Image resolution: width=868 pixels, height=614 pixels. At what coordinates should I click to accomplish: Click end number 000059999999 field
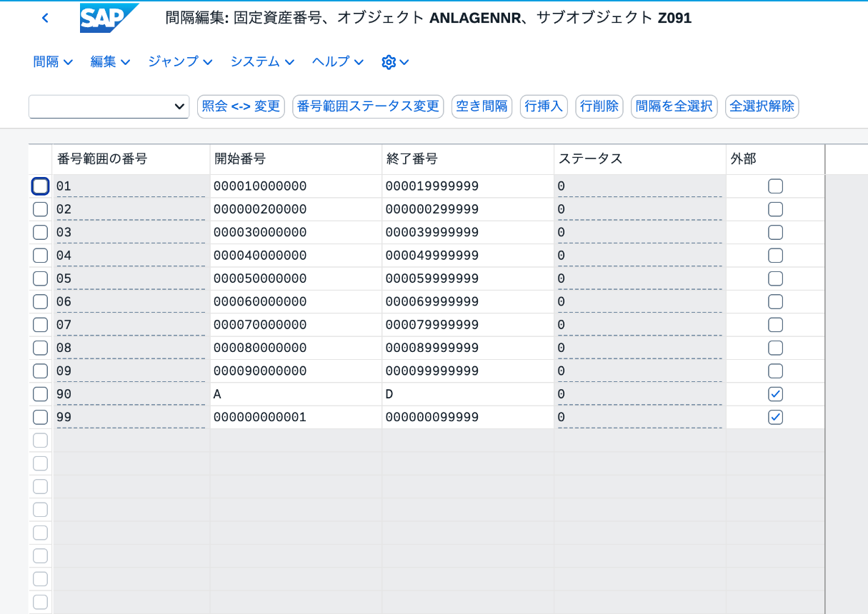pyautogui.click(x=468, y=278)
